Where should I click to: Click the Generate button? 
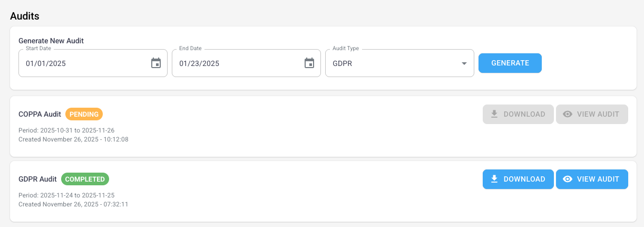tap(510, 63)
